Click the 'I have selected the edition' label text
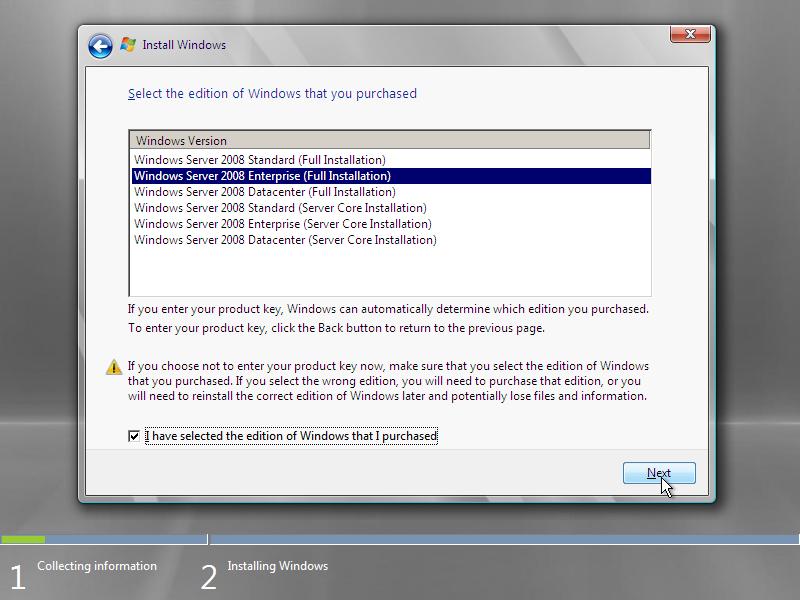The width and height of the screenshot is (800, 600). pos(291,436)
